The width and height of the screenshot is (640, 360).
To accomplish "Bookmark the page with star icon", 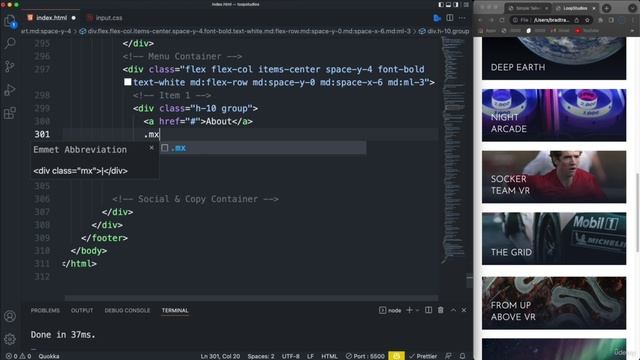I will (x=587, y=20).
